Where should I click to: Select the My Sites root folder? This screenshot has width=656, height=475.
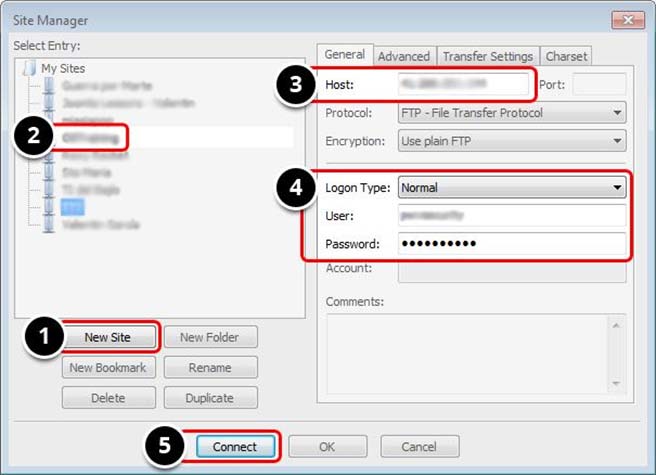click(63, 68)
